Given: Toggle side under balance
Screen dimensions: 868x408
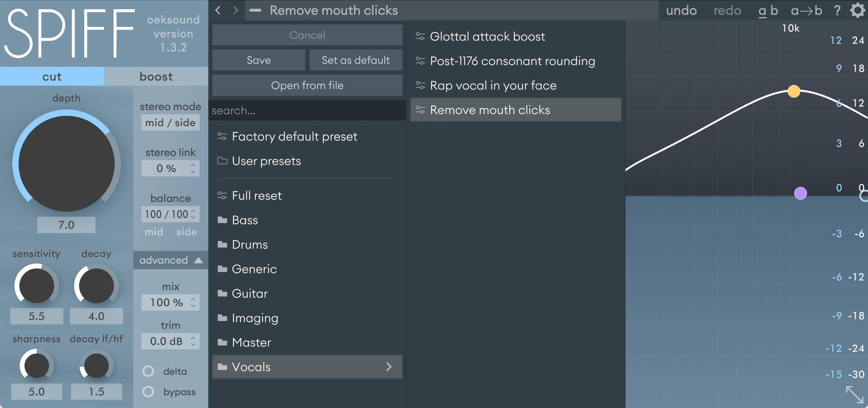Looking at the screenshot, I should coord(187,232).
